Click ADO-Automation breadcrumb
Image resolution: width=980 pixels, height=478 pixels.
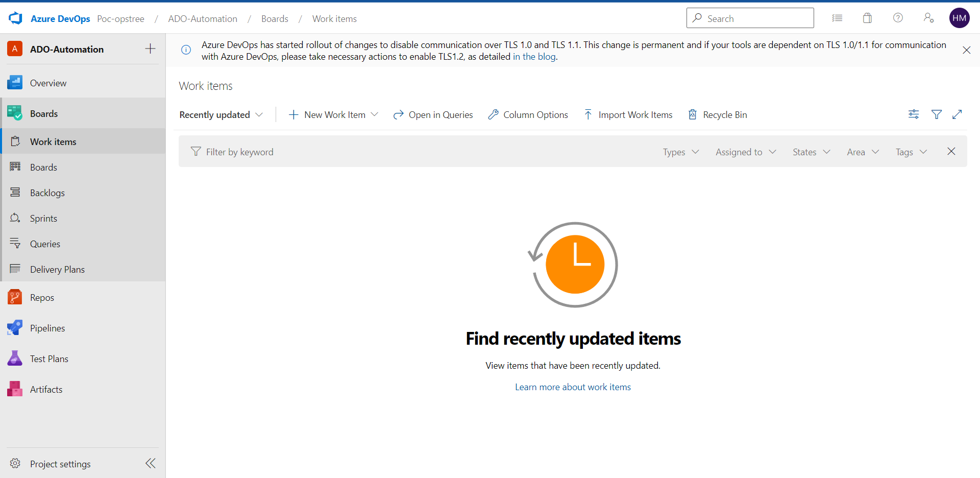click(203, 19)
